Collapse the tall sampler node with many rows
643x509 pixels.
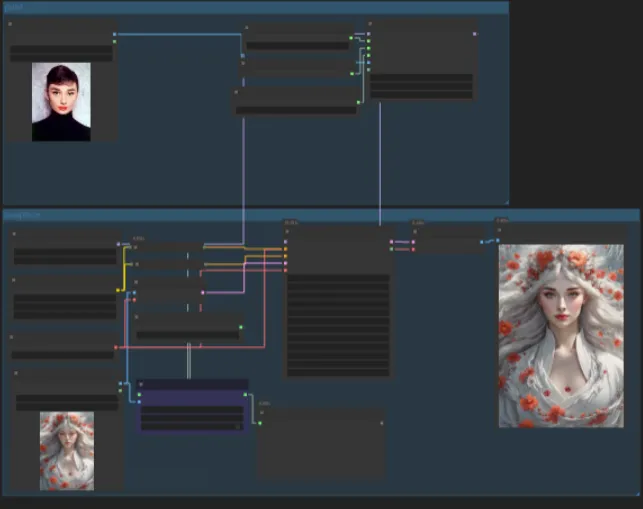tap(288, 230)
